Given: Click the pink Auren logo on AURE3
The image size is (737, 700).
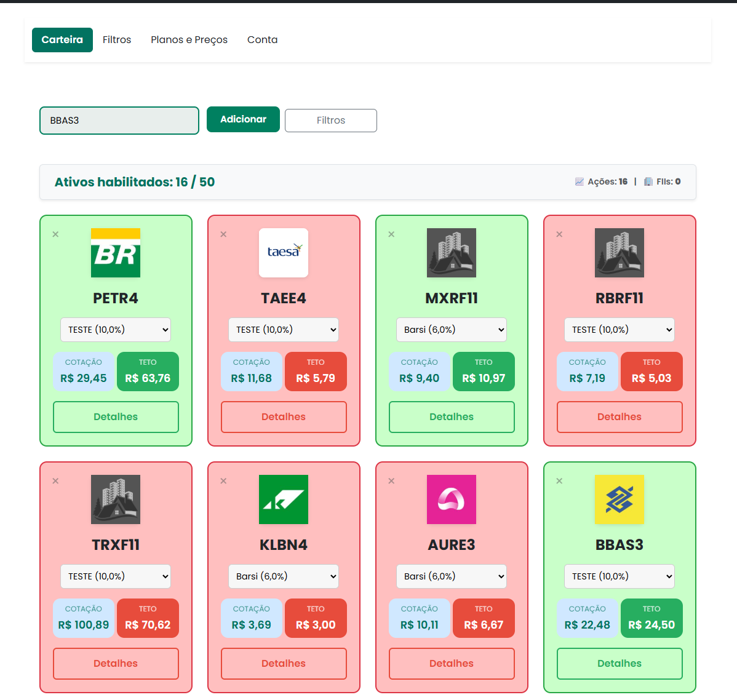Looking at the screenshot, I should 452,499.
